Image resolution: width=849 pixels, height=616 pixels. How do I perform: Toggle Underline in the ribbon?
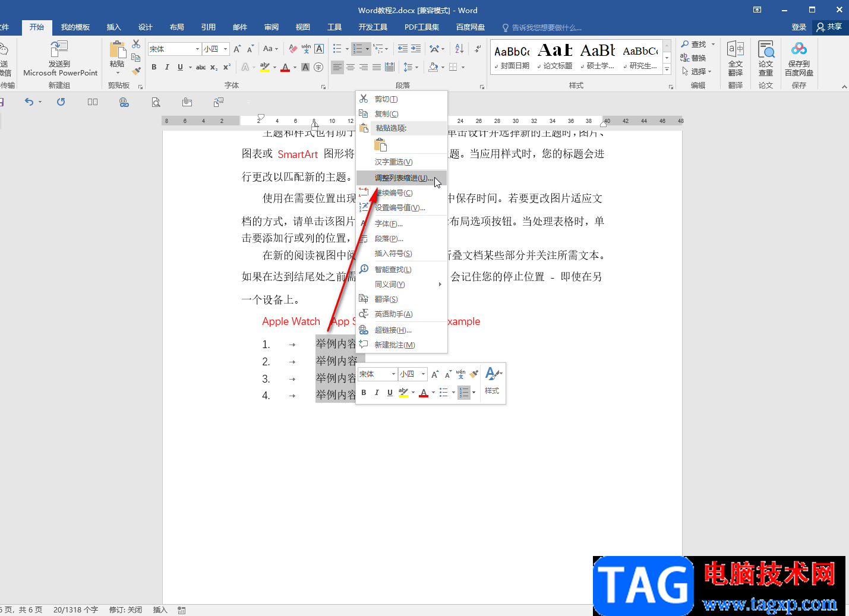[x=180, y=67]
